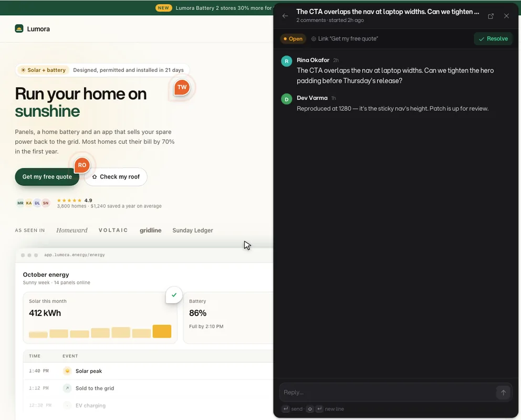The width and height of the screenshot is (521, 420).
Task: Click the VOLTAIC press logo
Action: click(x=113, y=230)
